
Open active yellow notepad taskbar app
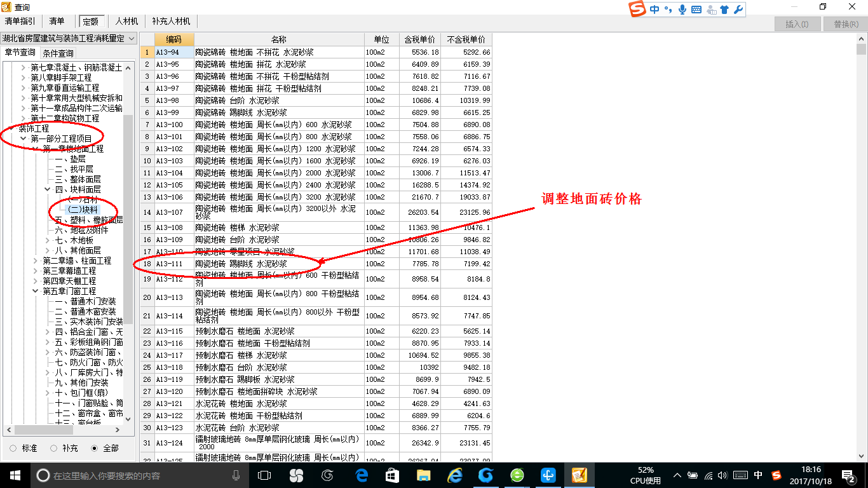[x=579, y=475]
